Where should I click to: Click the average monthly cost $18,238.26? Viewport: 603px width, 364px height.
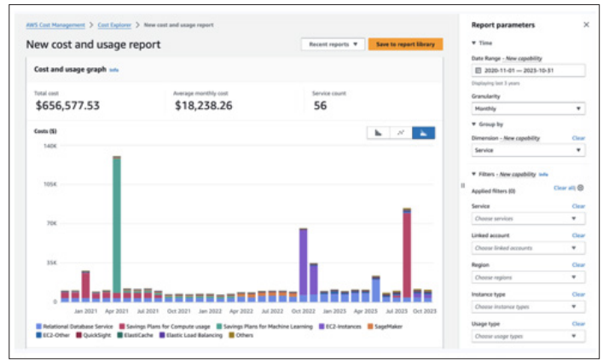pyautogui.click(x=204, y=106)
